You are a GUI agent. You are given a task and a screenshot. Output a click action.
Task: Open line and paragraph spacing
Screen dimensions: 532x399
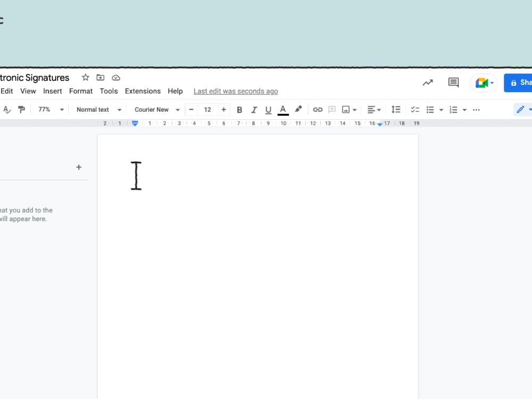coord(396,110)
